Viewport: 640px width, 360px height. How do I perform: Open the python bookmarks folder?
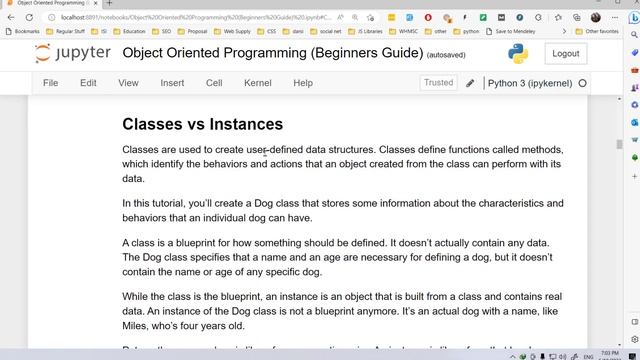coord(466,31)
